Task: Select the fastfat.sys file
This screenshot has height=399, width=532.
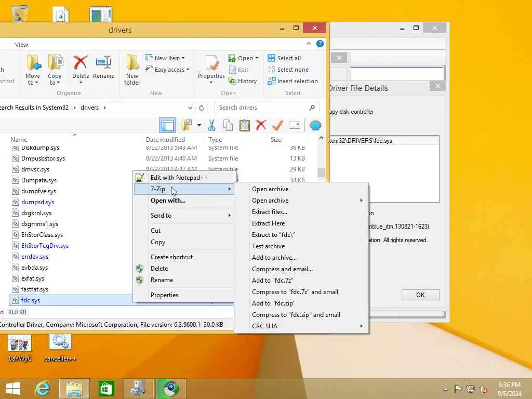Action: tap(35, 289)
